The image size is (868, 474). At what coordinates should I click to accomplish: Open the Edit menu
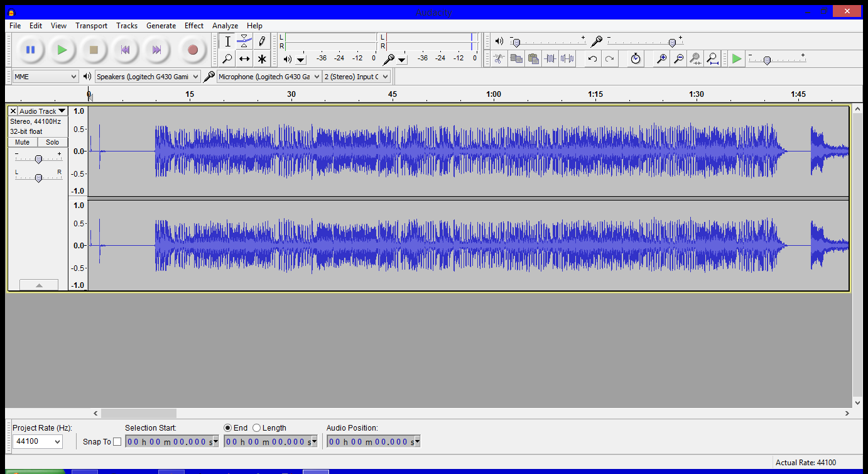pos(36,26)
